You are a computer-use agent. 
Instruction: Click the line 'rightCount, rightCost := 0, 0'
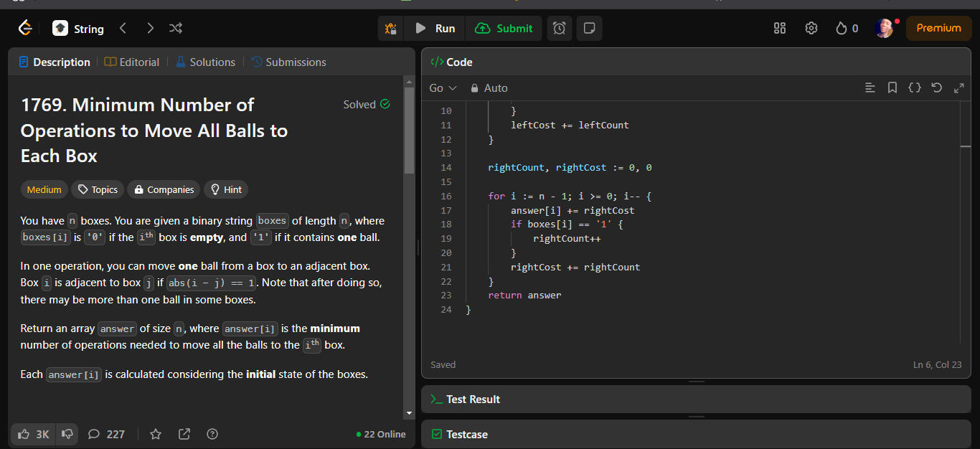[x=570, y=168]
